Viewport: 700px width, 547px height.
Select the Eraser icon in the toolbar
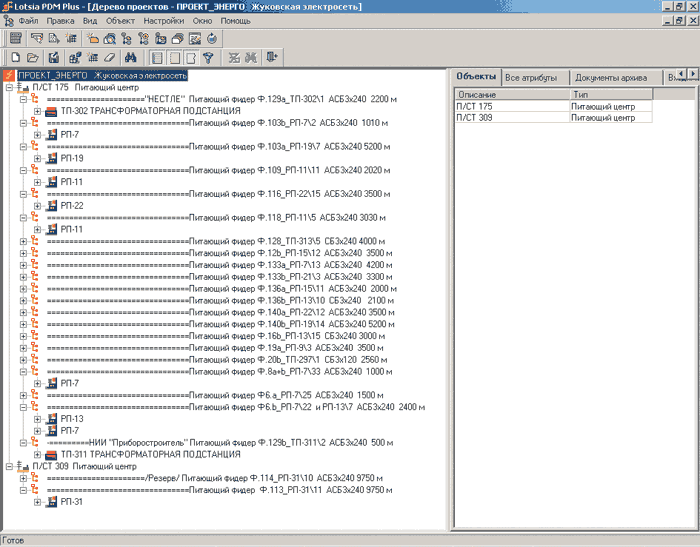pyautogui.click(x=111, y=58)
